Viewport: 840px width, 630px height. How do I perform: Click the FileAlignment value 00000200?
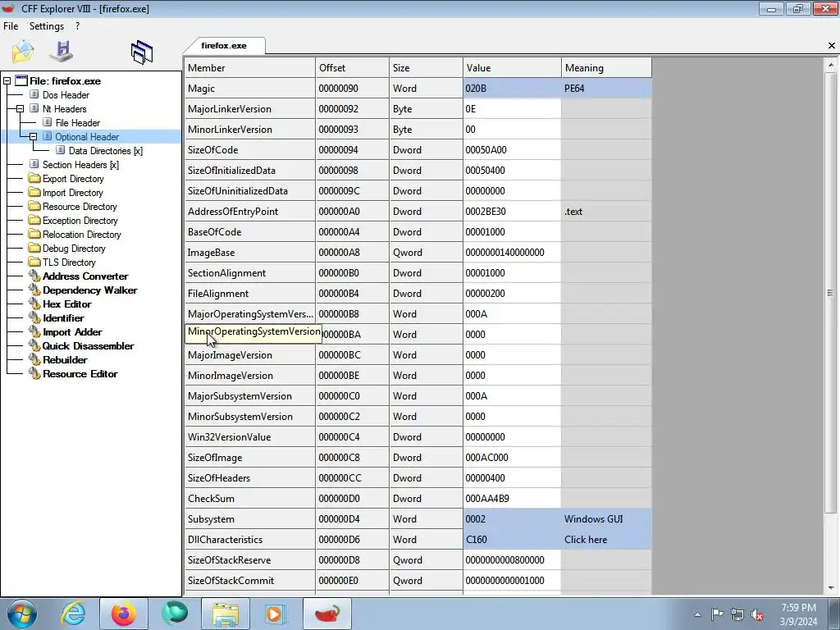pyautogui.click(x=512, y=294)
